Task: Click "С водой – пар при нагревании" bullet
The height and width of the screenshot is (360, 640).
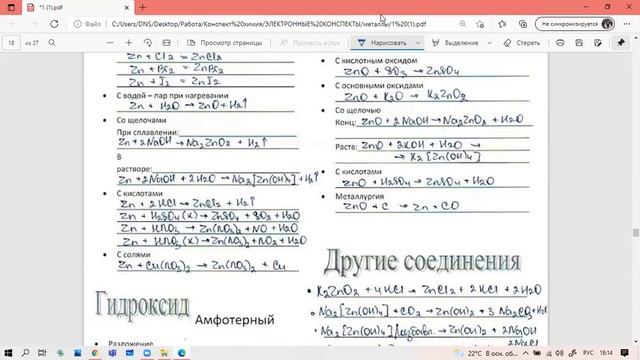Action: click(x=172, y=96)
